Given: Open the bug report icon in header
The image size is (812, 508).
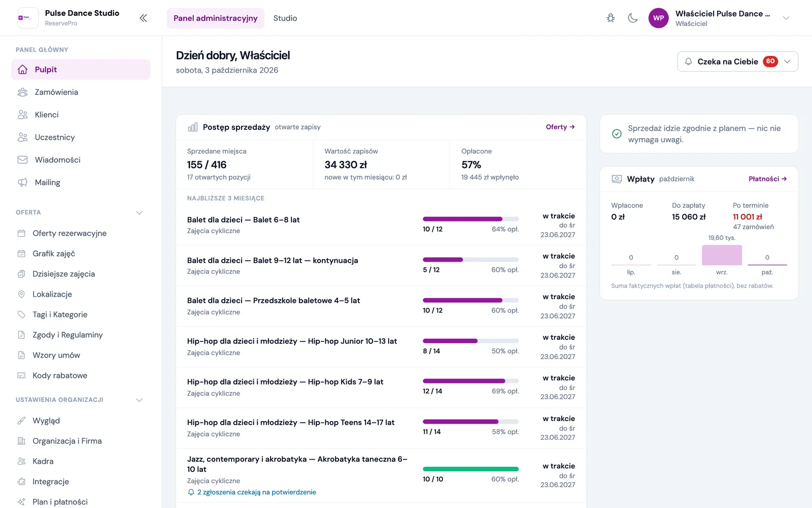Looking at the screenshot, I should coord(611,18).
